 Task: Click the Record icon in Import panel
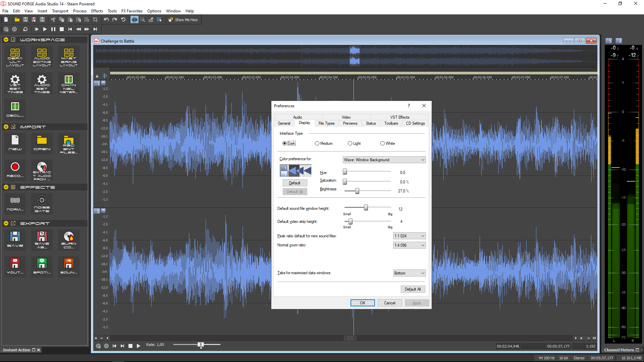coord(15,169)
